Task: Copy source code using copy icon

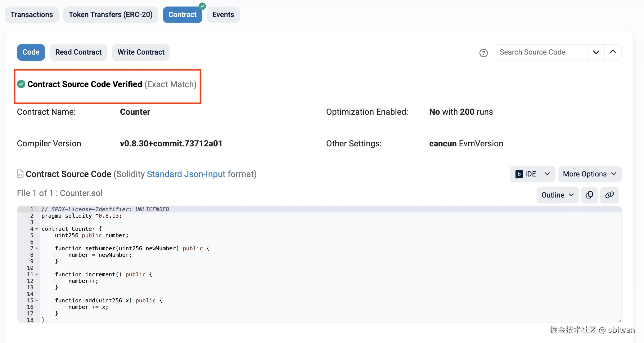Action: coord(589,195)
